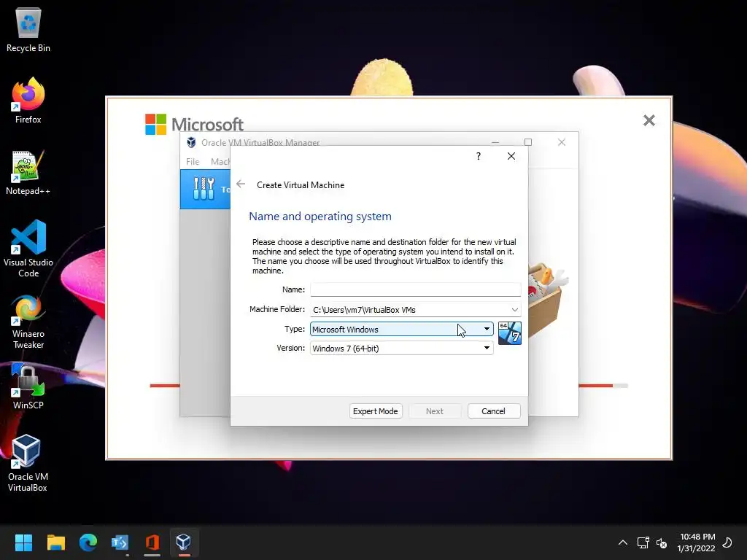Select the VirtualBox taskbar icon
The height and width of the screenshot is (560, 747).
tap(184, 542)
